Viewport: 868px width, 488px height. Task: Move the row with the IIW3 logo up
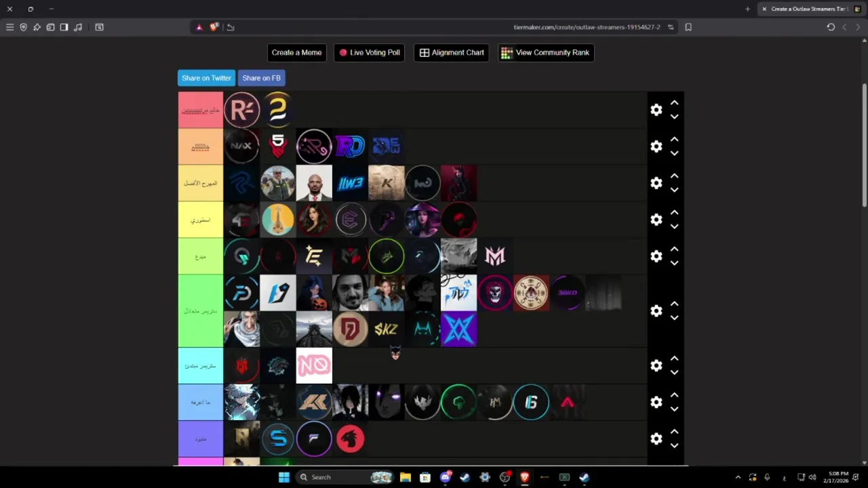click(674, 176)
